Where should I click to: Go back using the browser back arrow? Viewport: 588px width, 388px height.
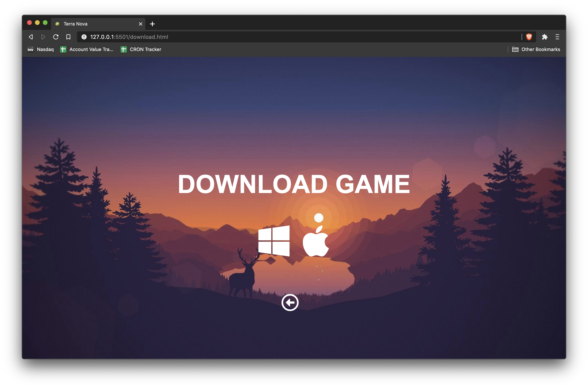point(31,37)
